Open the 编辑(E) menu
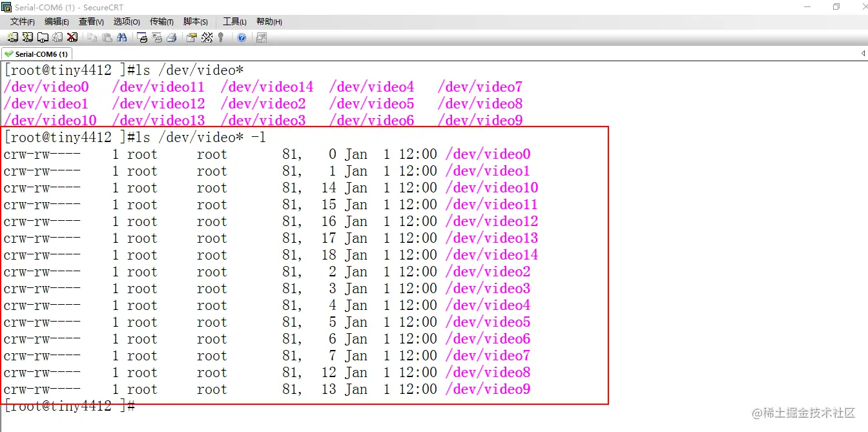The image size is (868, 432). click(57, 22)
